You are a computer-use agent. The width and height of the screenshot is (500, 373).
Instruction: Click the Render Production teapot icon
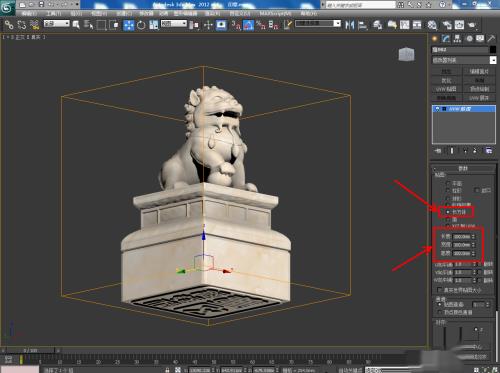472,25
